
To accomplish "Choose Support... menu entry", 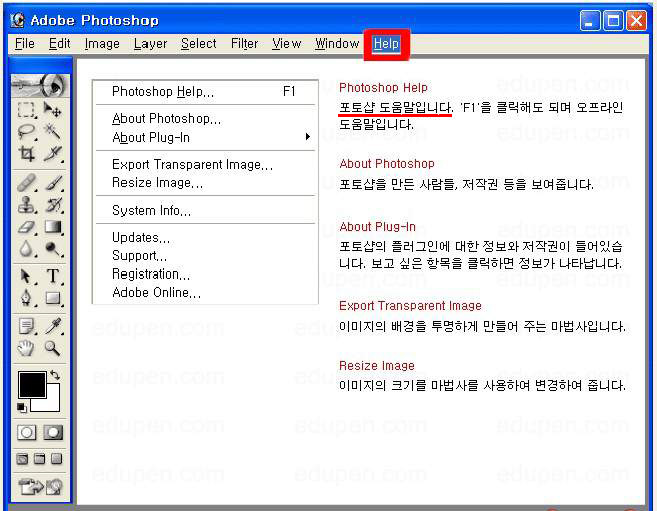I will pyautogui.click(x=205, y=256).
